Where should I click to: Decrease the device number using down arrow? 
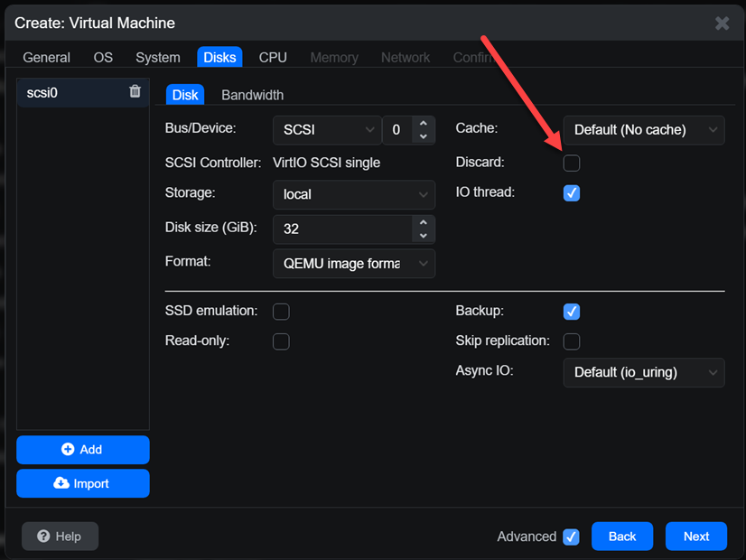[423, 136]
